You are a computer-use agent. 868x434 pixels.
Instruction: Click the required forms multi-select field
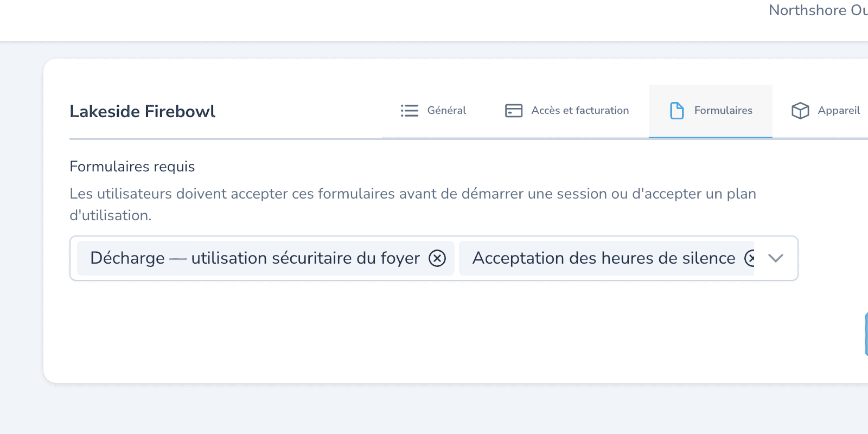tap(434, 258)
